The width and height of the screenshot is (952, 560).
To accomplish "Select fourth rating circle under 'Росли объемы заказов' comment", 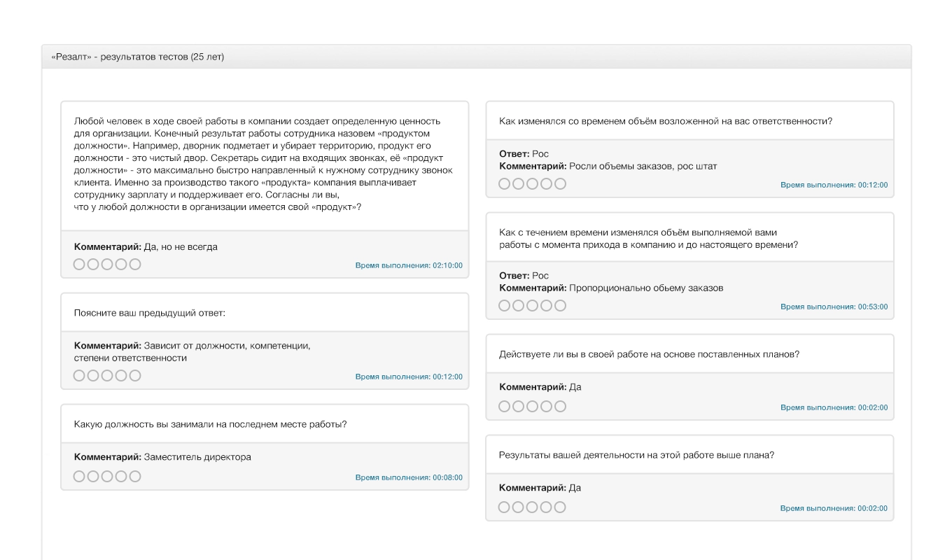I will 546,183.
